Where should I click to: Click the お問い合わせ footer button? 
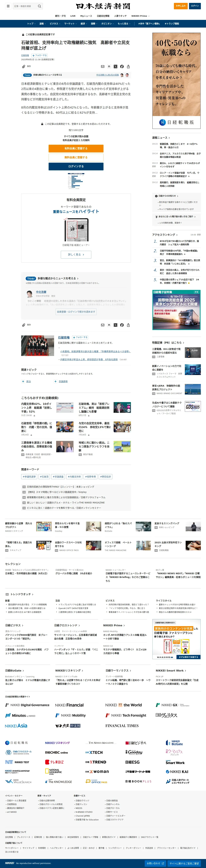point(155,863)
